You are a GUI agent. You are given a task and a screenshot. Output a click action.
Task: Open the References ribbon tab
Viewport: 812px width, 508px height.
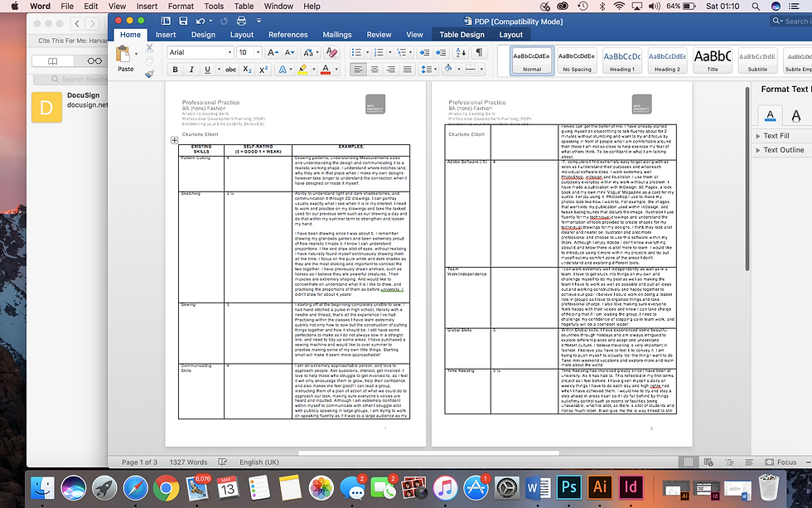click(288, 35)
